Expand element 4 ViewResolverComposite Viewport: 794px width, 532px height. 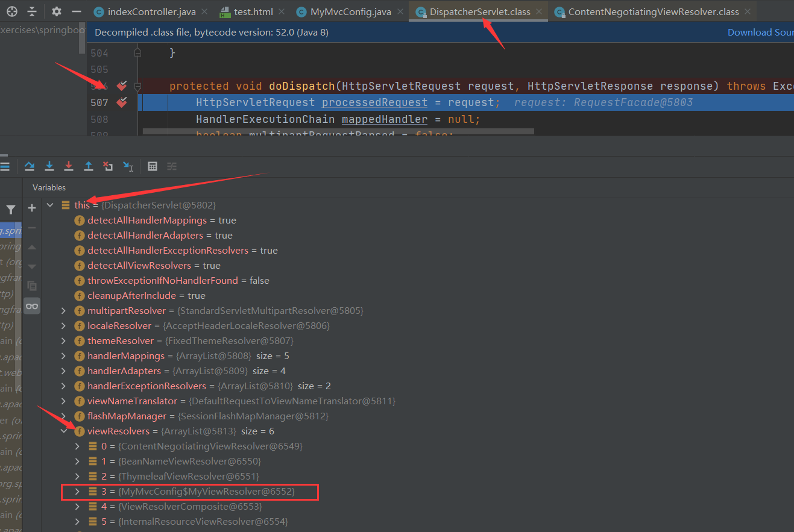[77, 507]
